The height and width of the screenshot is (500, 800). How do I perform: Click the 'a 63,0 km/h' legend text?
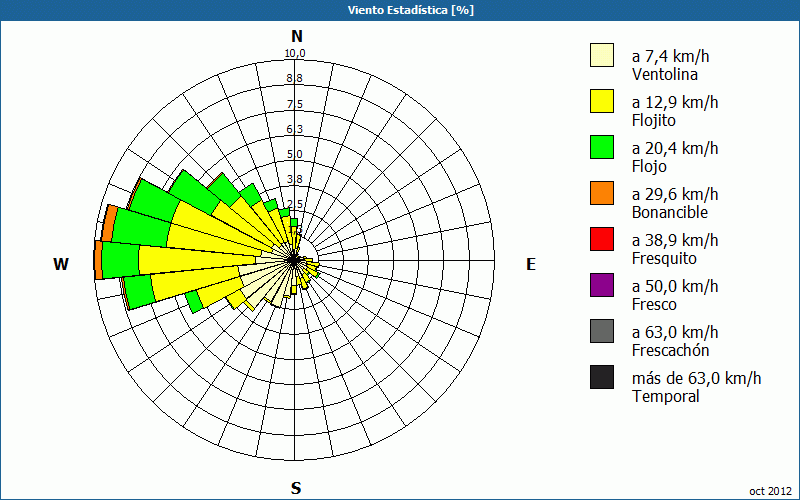coord(675,332)
